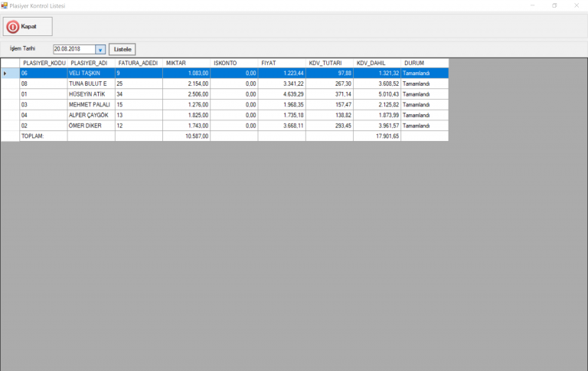The height and width of the screenshot is (371, 588).
Task: Sort by PLASIYER_ADI column header
Action: coord(90,63)
